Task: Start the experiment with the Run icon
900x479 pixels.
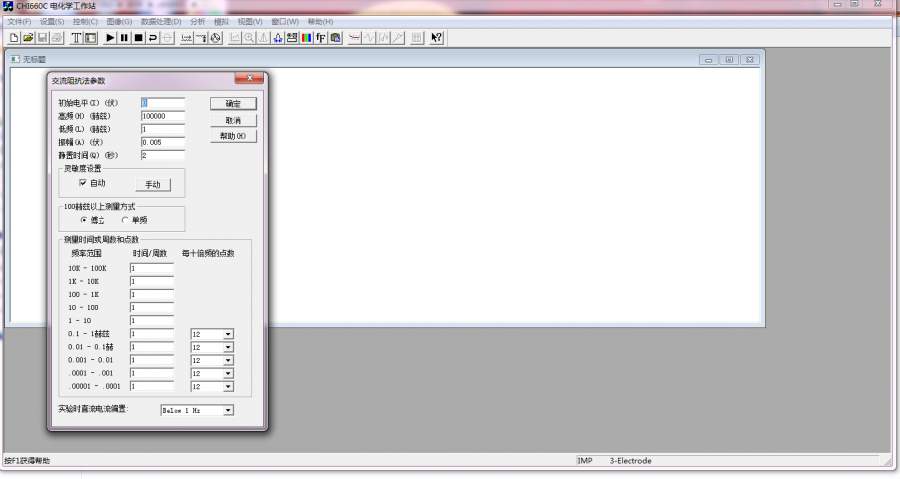Action: (110, 38)
